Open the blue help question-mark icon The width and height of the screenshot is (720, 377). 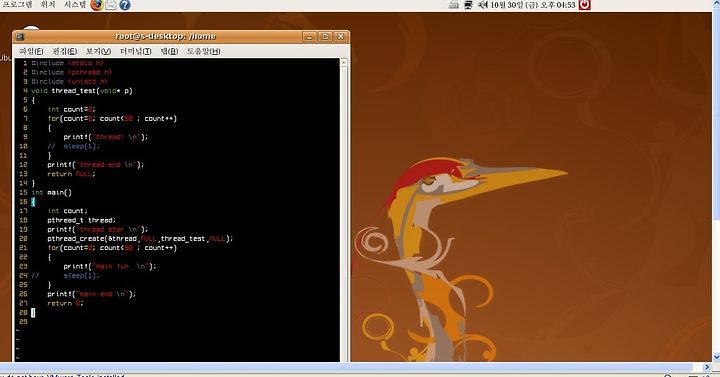(x=124, y=5)
